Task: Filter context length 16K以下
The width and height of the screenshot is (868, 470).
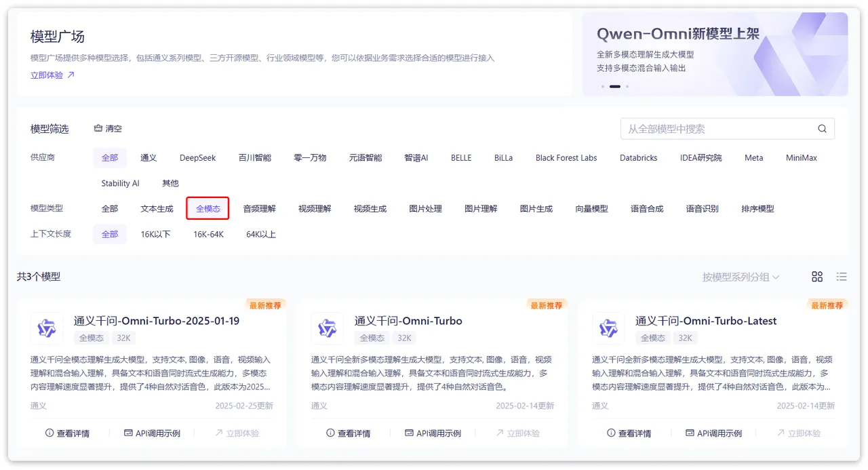Action: pyautogui.click(x=156, y=234)
